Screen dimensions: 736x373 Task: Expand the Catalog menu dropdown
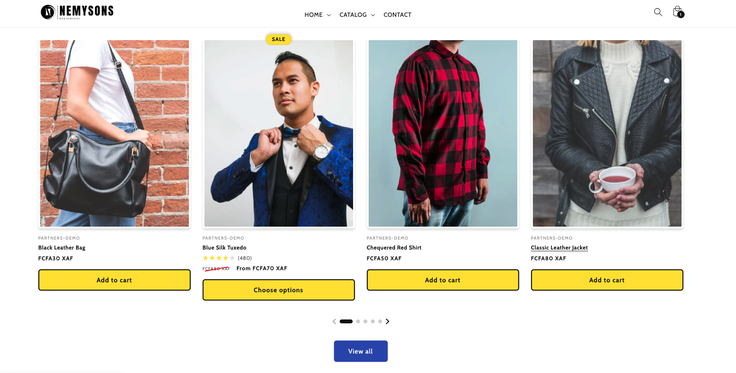click(357, 15)
